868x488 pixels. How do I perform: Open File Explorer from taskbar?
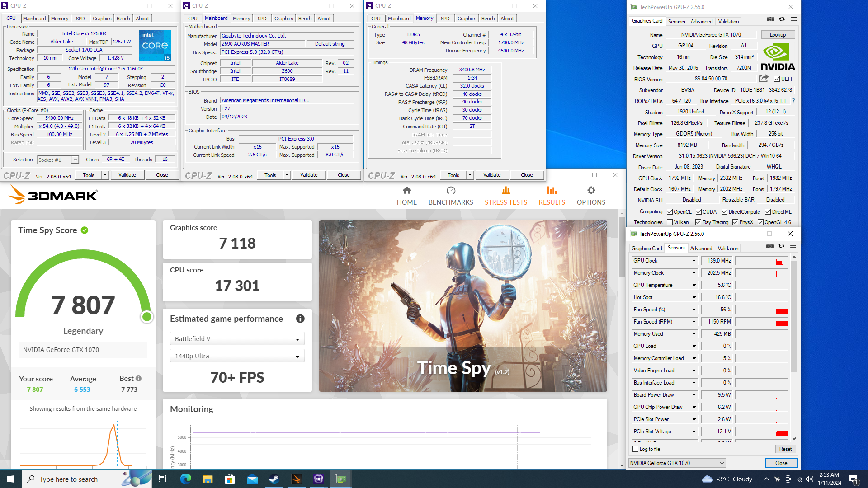tap(208, 479)
